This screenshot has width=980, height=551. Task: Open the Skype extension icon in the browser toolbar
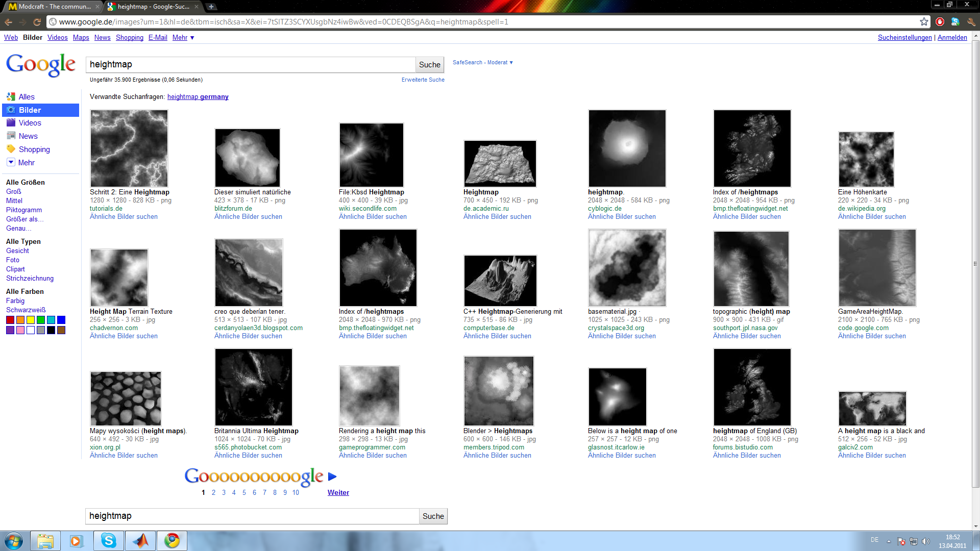pos(955,22)
